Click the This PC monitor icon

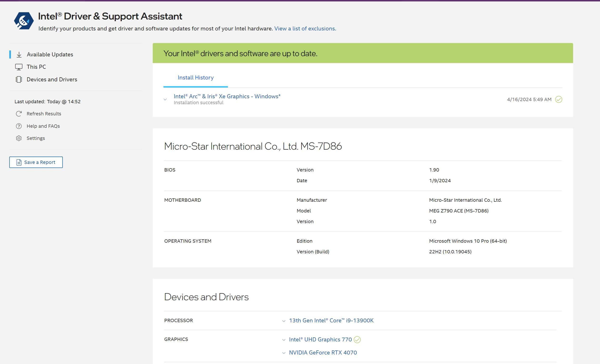pyautogui.click(x=19, y=67)
